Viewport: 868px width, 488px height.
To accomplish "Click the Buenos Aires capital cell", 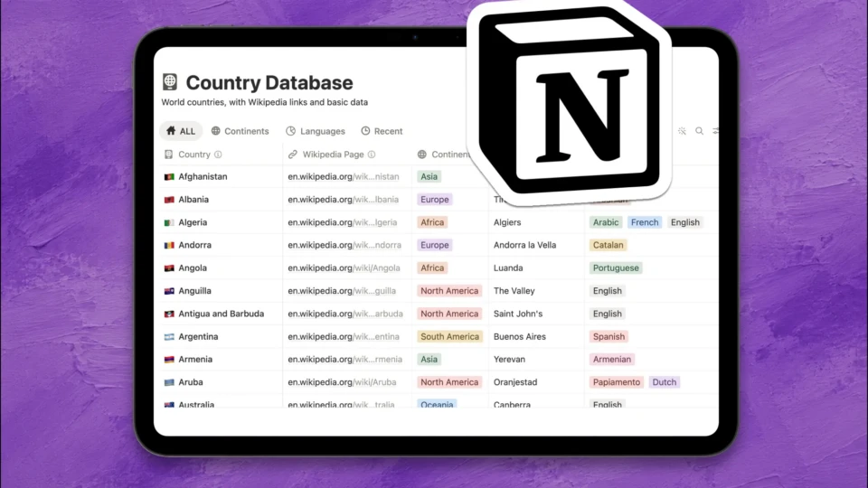I will pos(519,336).
